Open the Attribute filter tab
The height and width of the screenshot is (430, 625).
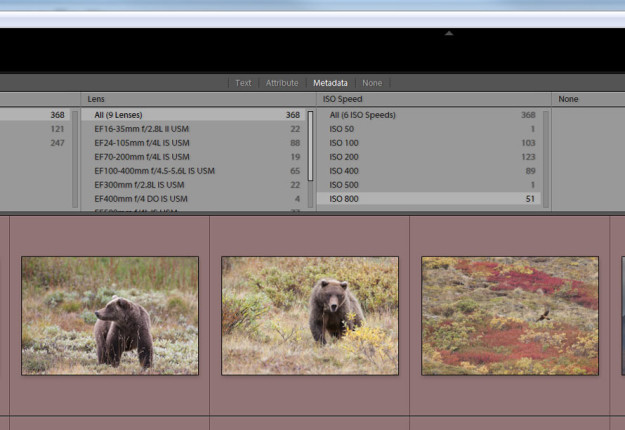(282, 83)
